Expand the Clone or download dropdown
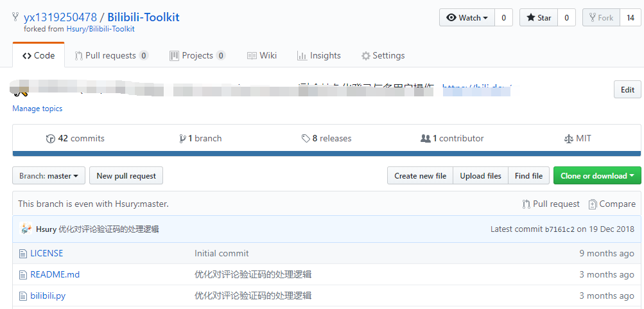This screenshot has width=644, height=309. pos(597,176)
